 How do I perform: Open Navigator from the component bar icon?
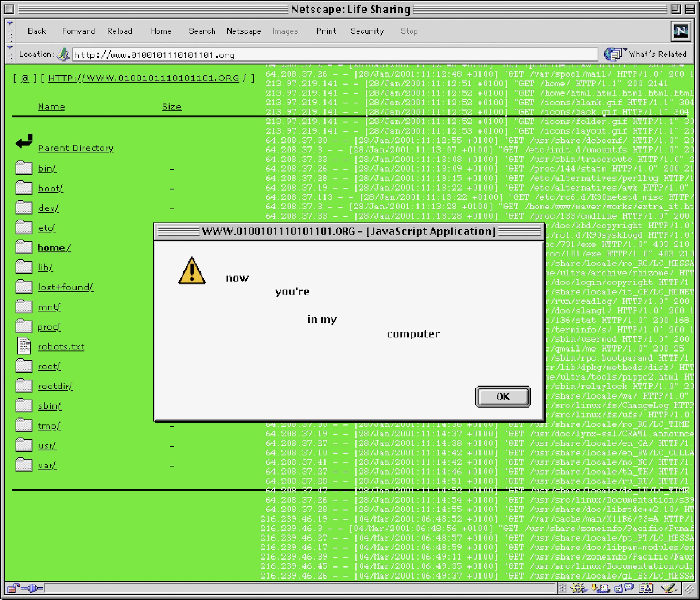tap(579, 588)
